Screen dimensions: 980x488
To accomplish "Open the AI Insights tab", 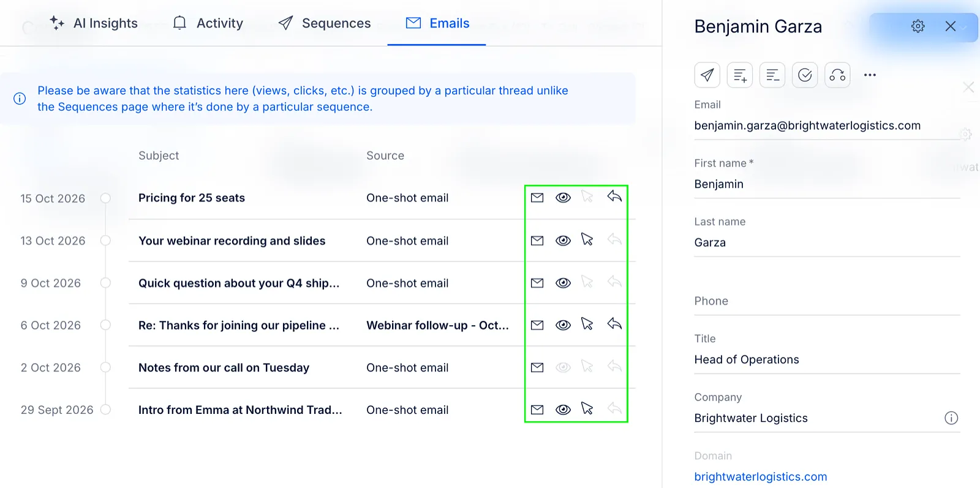I will (94, 23).
